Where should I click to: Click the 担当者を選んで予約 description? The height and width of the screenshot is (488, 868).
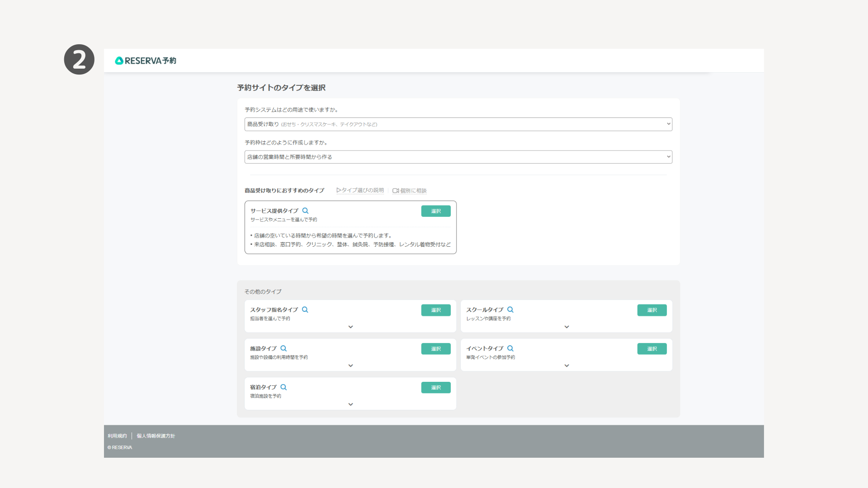click(270, 319)
